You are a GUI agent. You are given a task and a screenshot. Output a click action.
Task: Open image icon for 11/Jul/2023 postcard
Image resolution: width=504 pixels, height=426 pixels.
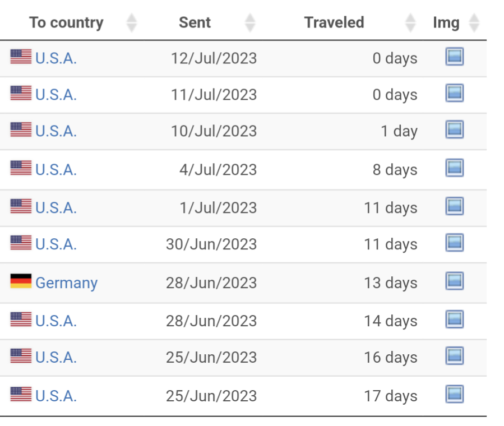[x=454, y=93]
